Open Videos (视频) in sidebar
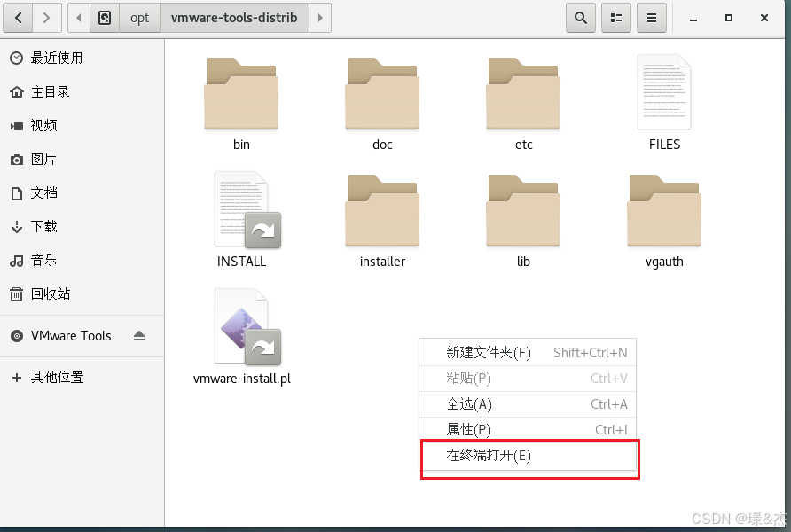The height and width of the screenshot is (532, 791). pyautogui.click(x=82, y=126)
